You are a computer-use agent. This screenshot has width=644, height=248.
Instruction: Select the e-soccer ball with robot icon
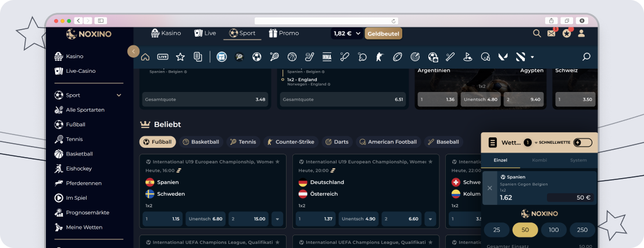[x=433, y=56]
